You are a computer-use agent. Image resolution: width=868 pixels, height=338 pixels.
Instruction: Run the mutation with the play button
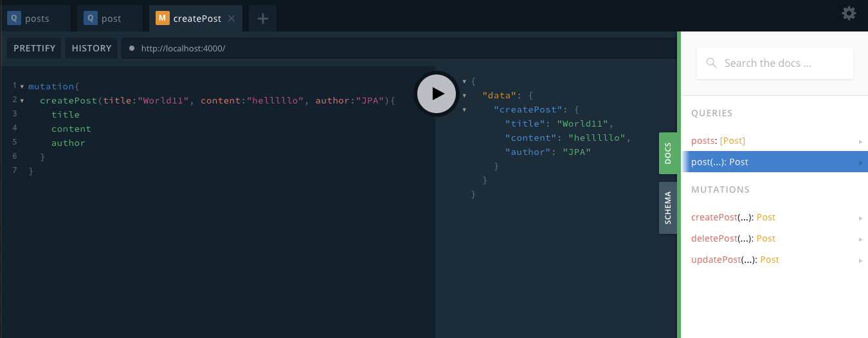coord(437,93)
